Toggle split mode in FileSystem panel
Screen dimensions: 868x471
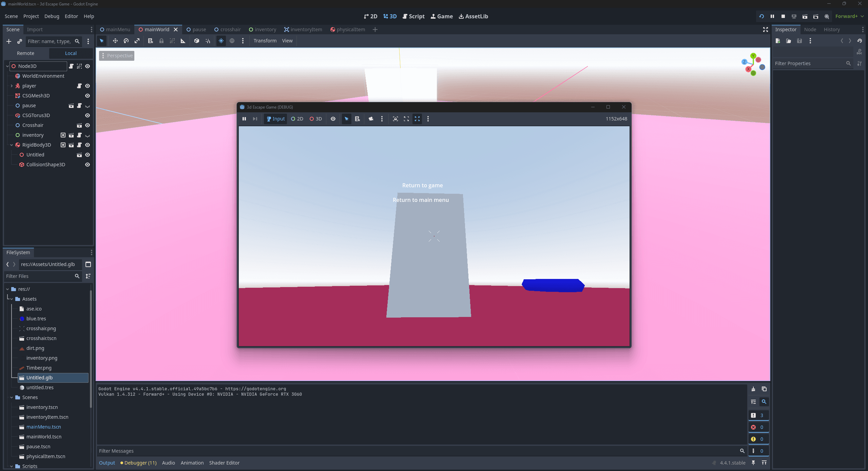pyautogui.click(x=88, y=264)
